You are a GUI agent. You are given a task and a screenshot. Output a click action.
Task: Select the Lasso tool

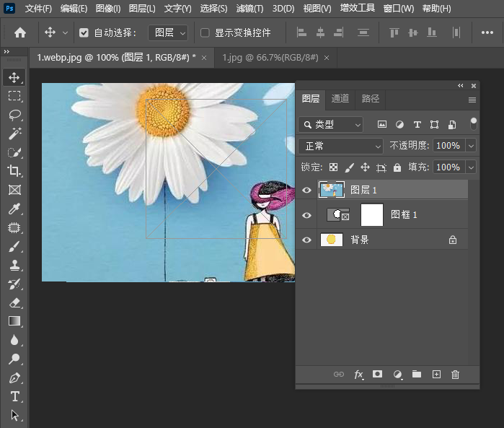(14, 115)
